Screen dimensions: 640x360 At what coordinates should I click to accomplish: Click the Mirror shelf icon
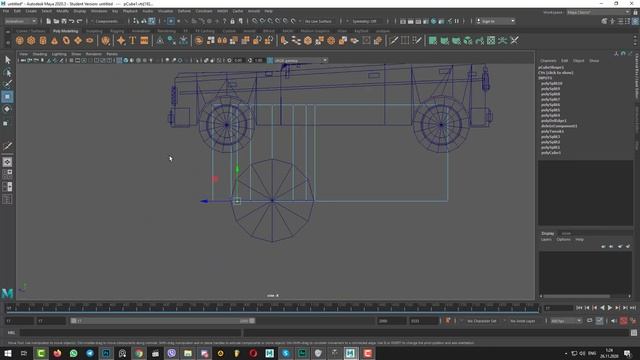point(222,40)
